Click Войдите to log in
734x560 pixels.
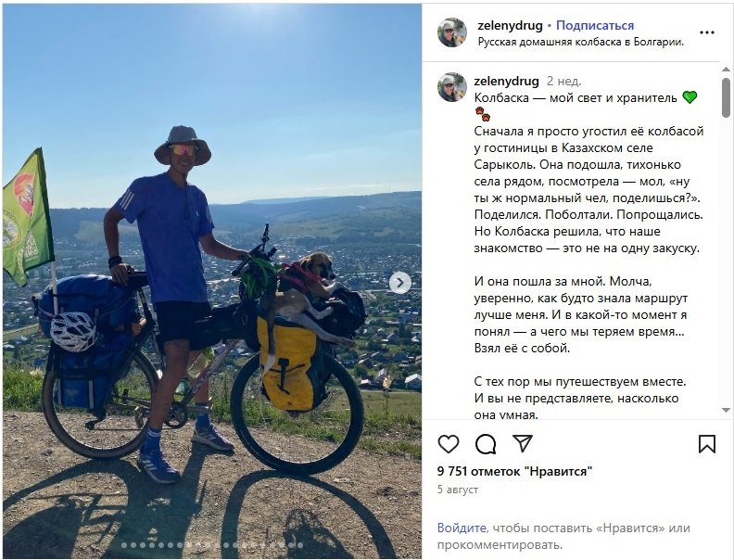click(462, 528)
